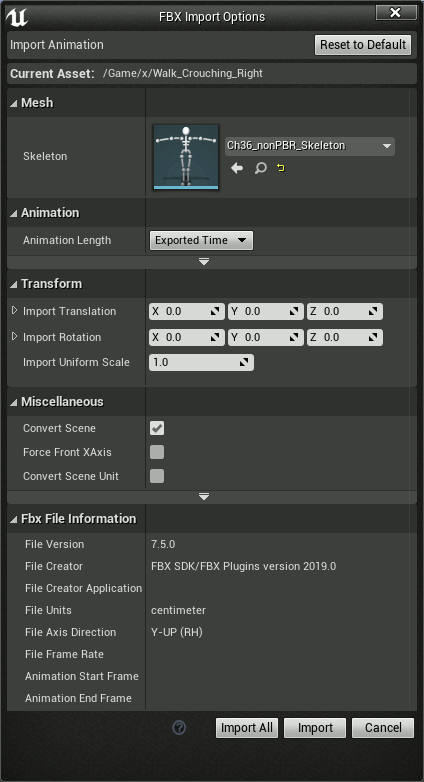
Task: Click the Cancel button
Action: 383,728
